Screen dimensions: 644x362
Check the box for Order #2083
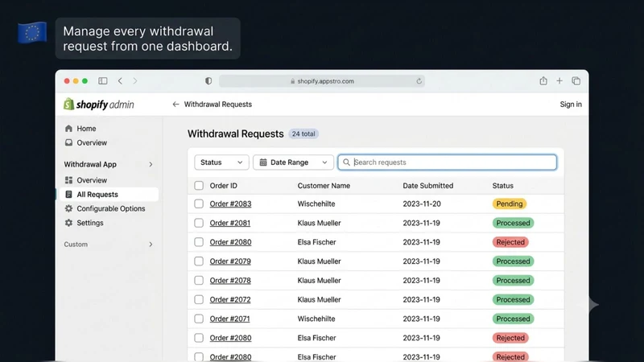click(199, 204)
